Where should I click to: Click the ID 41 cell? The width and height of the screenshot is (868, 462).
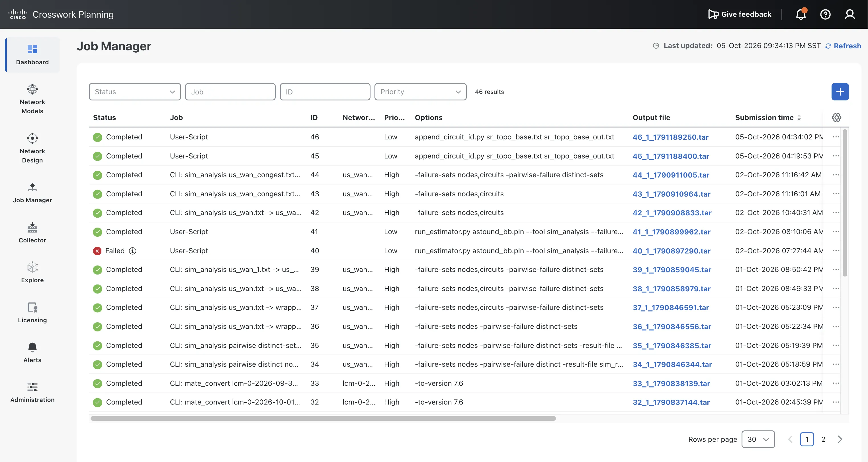[314, 232]
